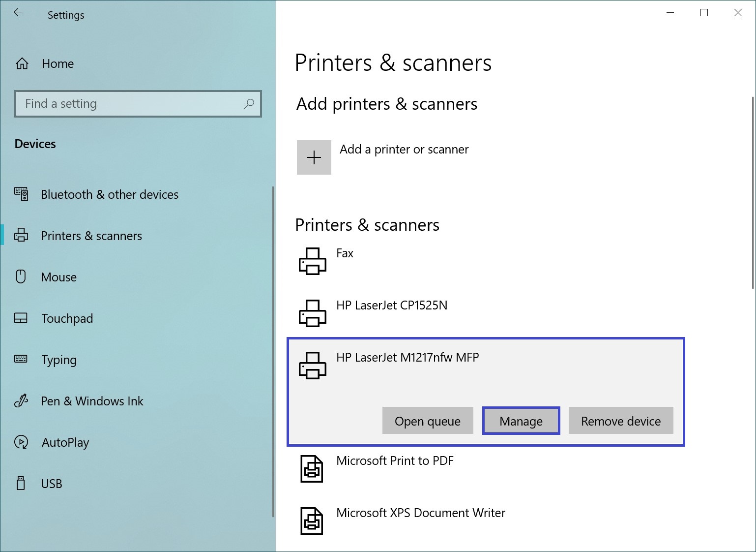
Task: Click the Mouse icon in sidebar
Action: click(21, 276)
